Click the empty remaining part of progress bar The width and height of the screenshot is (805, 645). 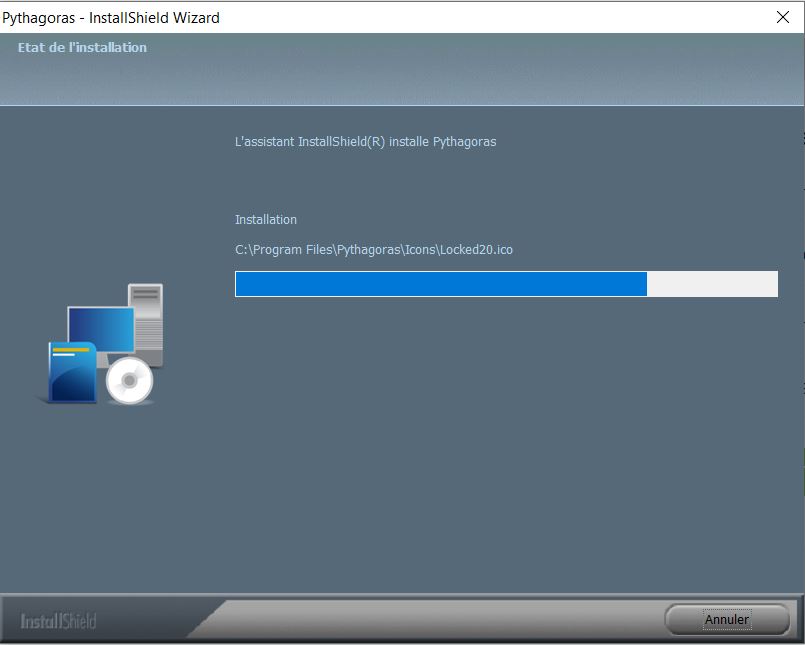point(712,284)
